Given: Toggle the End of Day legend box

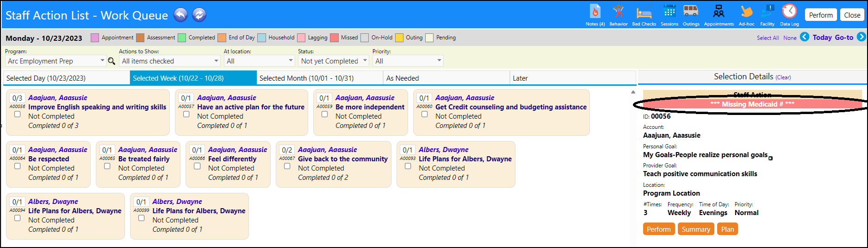Looking at the screenshot, I should pos(222,38).
